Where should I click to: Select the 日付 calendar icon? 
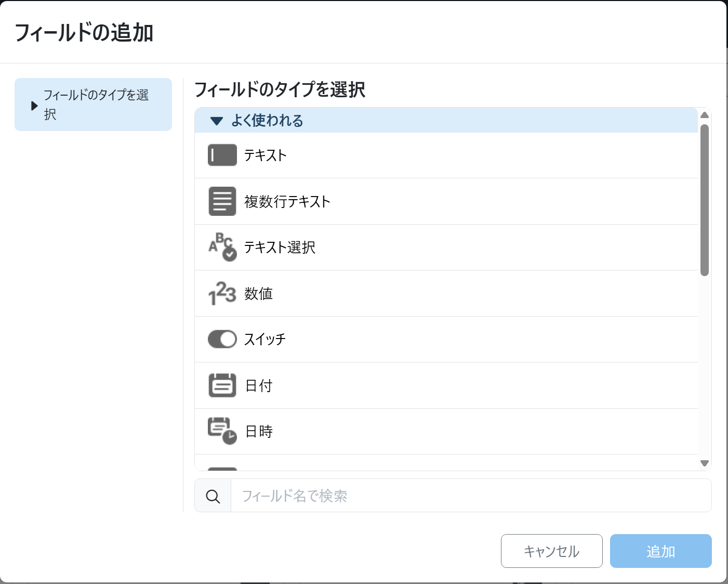(222, 385)
